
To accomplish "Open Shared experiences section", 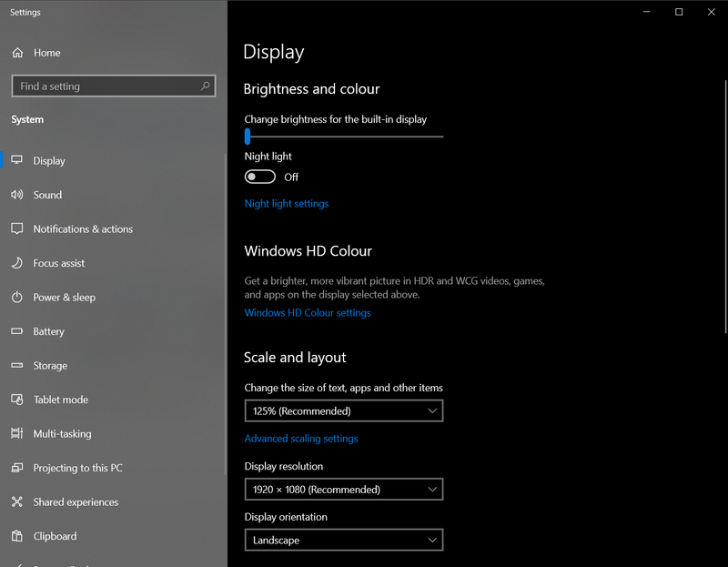I will click(76, 502).
